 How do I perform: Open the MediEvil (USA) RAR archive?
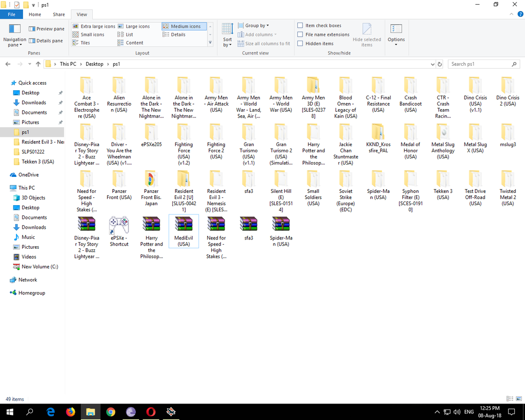184,231
